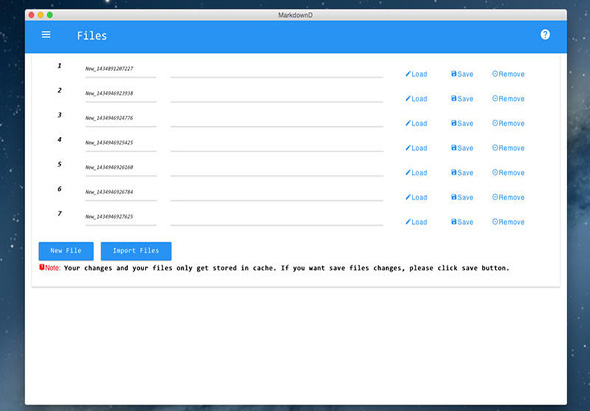Save the file in row 1
This screenshot has width=590, height=411.
[x=462, y=74]
